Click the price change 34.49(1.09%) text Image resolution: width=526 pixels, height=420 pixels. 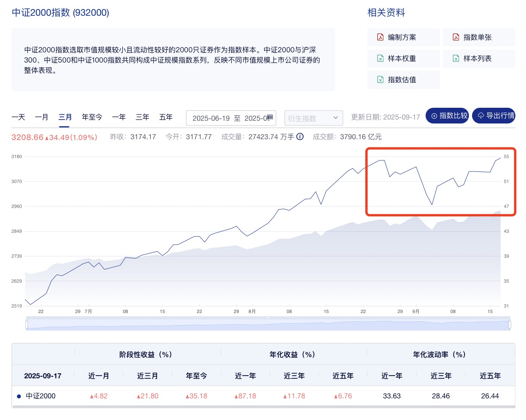pyautogui.click(x=71, y=138)
